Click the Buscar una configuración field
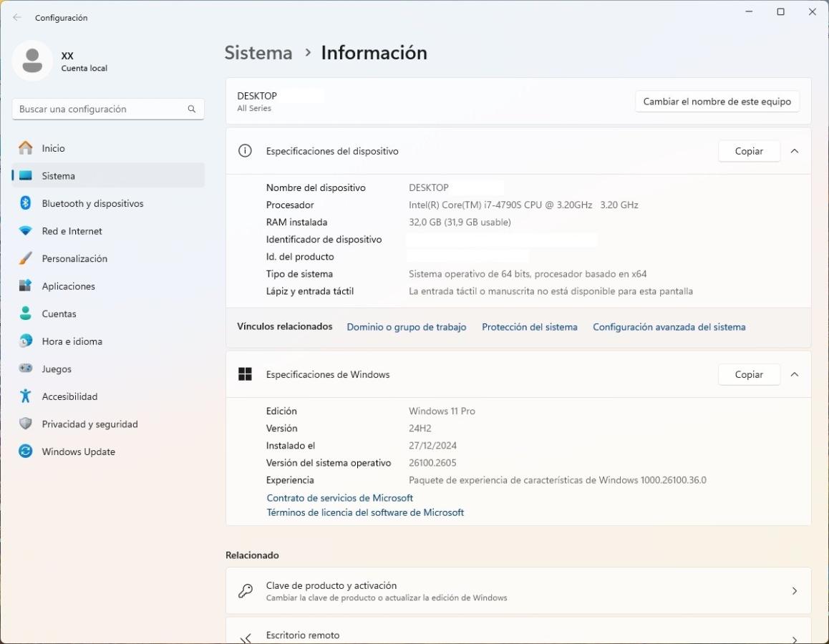 100,109
